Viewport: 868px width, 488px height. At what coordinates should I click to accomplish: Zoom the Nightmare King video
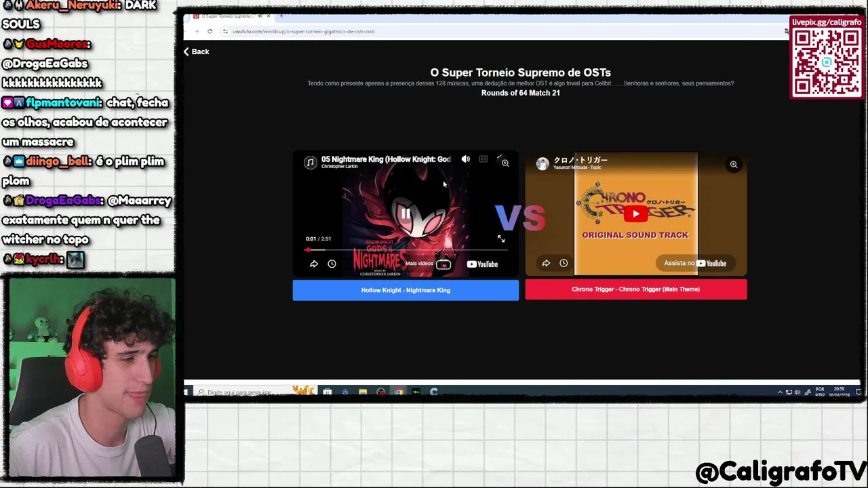tap(505, 163)
